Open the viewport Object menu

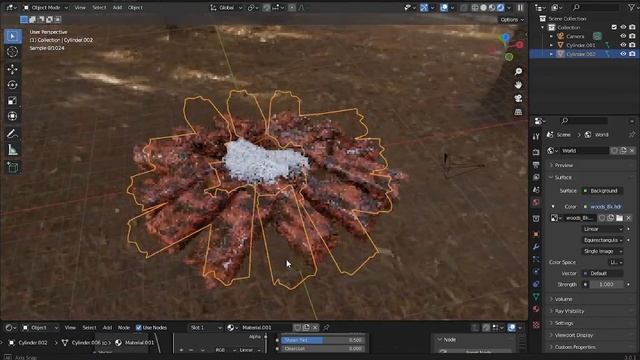[135, 7]
